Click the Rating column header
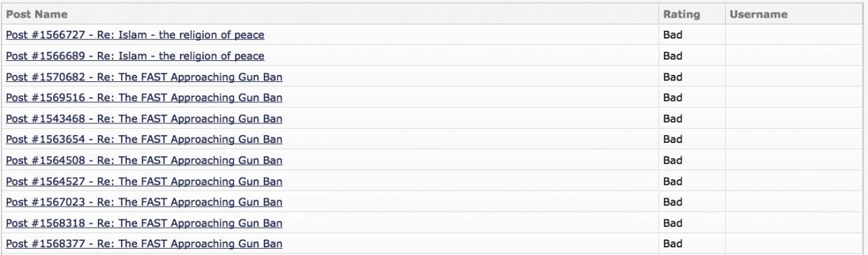The width and height of the screenshot is (868, 255). (681, 14)
